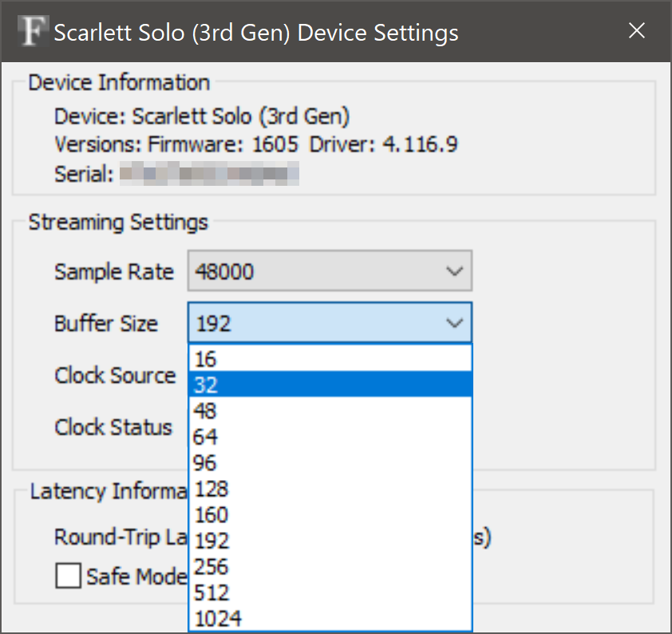
Task: Enable the Safe Mode checkbox
Action: coord(69,575)
